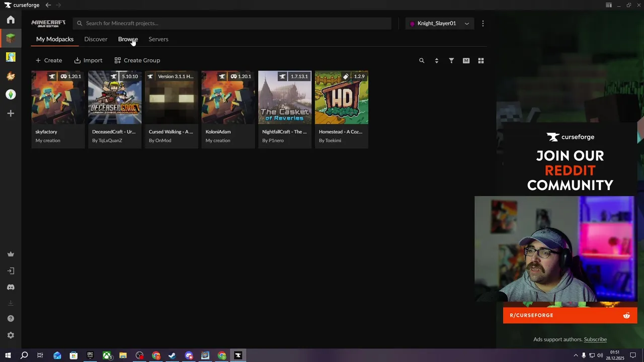Click the DeceasedCraft - Ur... title text

coord(114,132)
